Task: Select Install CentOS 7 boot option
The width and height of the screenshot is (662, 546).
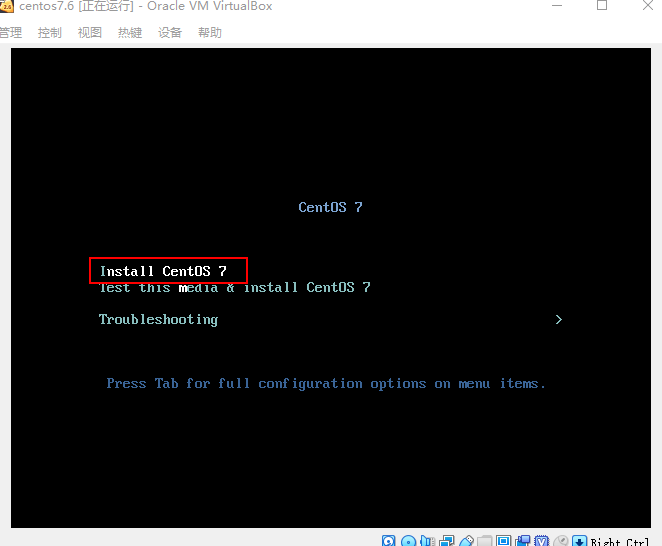Action: [163, 271]
